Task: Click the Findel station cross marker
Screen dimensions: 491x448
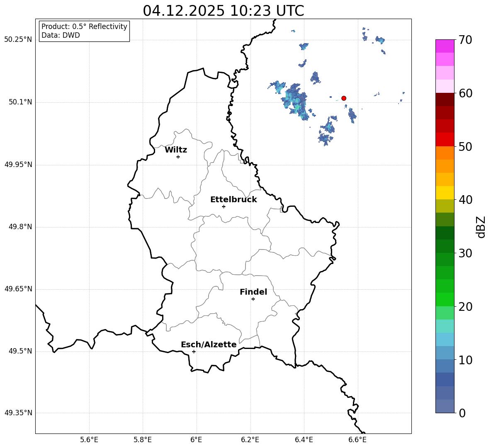Action: click(x=253, y=299)
